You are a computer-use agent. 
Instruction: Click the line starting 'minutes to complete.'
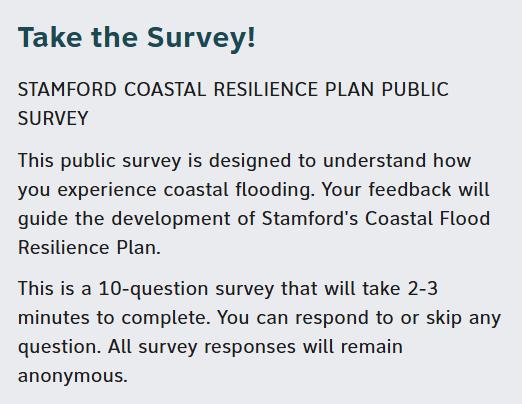click(259, 319)
